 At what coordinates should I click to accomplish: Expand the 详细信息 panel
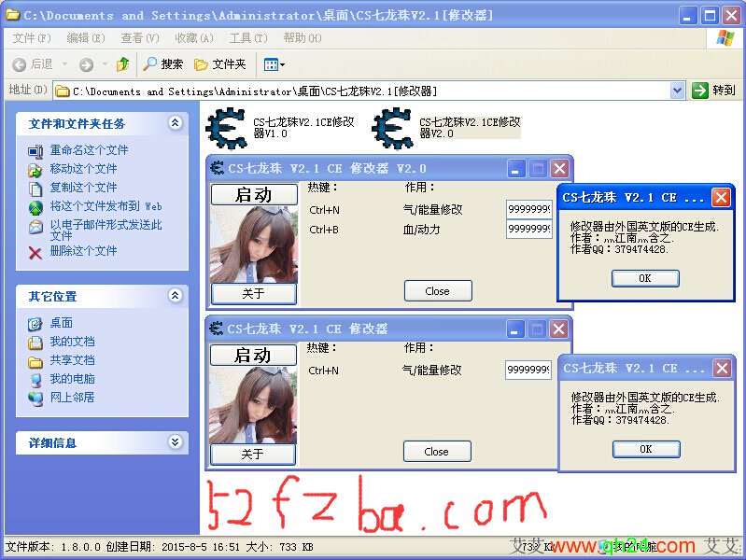175,442
